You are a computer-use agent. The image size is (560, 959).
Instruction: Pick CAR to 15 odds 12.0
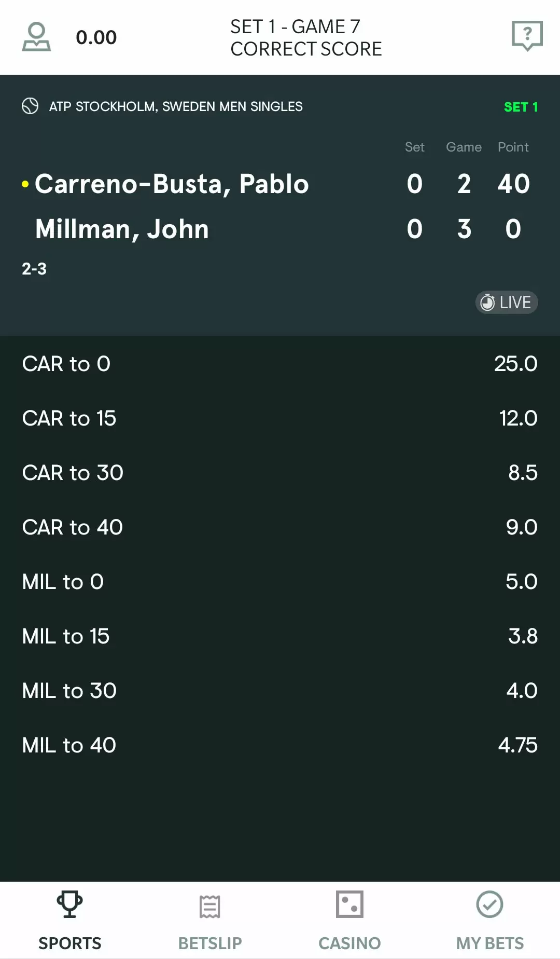coord(280,418)
